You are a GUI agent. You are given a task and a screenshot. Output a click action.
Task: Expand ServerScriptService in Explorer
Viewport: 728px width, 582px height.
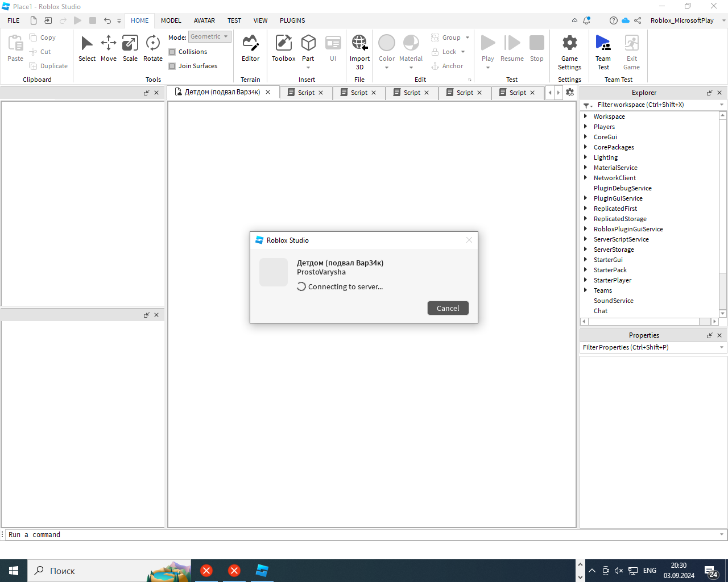click(x=585, y=239)
